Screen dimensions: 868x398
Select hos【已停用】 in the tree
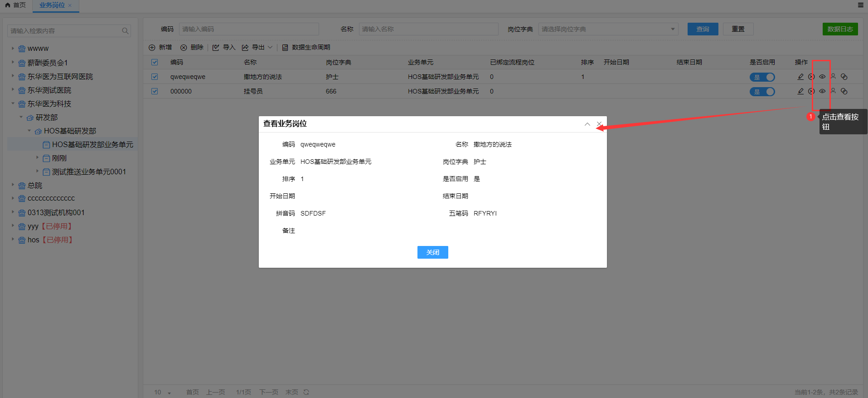click(x=51, y=240)
